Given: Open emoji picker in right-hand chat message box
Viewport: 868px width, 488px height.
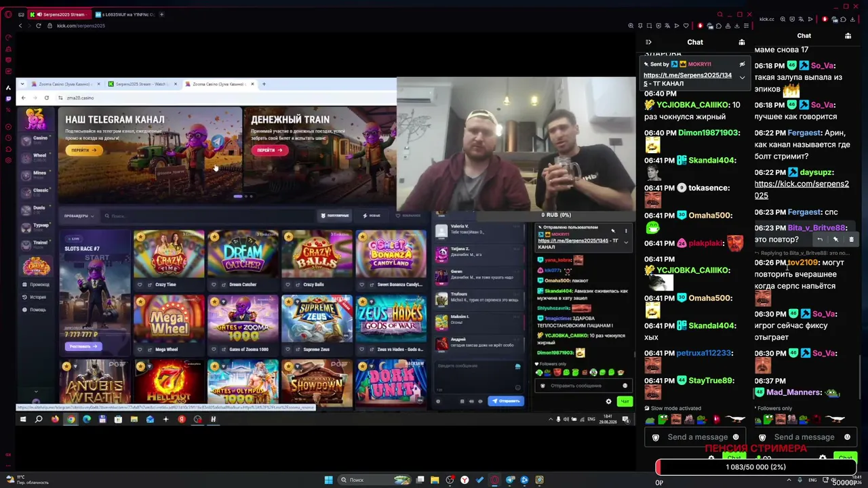Looking at the screenshot, I should point(847,437).
